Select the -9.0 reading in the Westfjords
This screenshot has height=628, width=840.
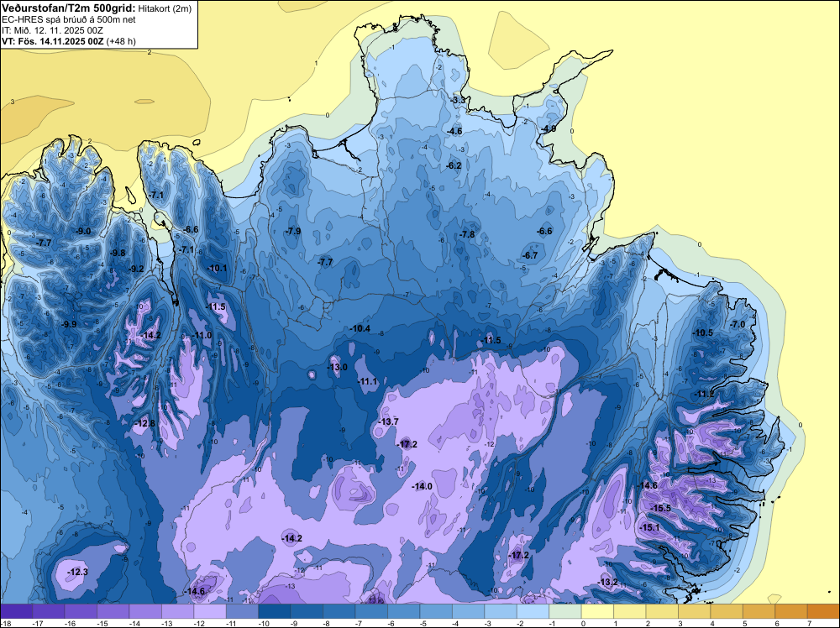[x=83, y=231]
